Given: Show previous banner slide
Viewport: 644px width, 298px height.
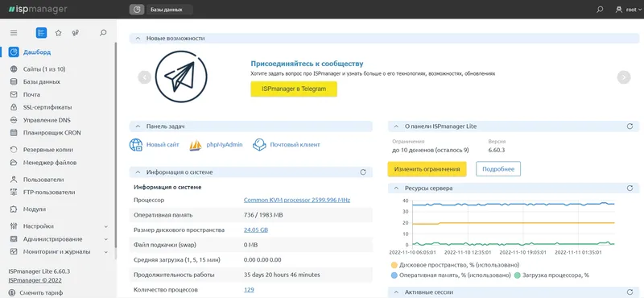Looking at the screenshot, I should coord(145,77).
